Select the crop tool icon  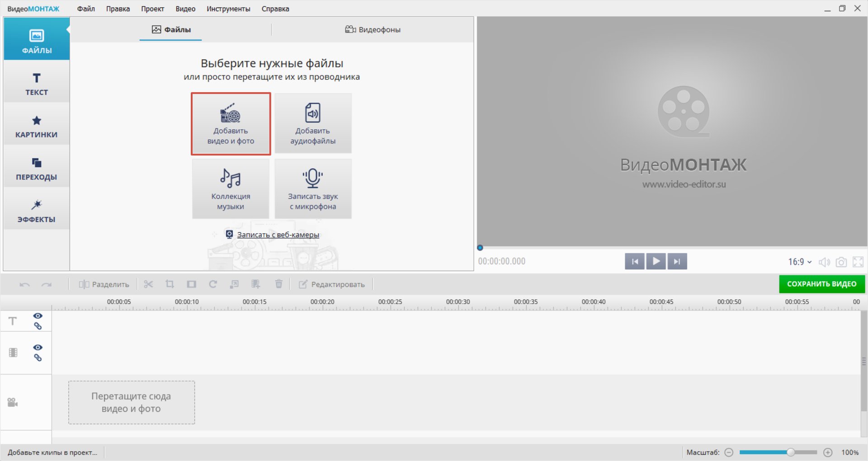click(170, 284)
